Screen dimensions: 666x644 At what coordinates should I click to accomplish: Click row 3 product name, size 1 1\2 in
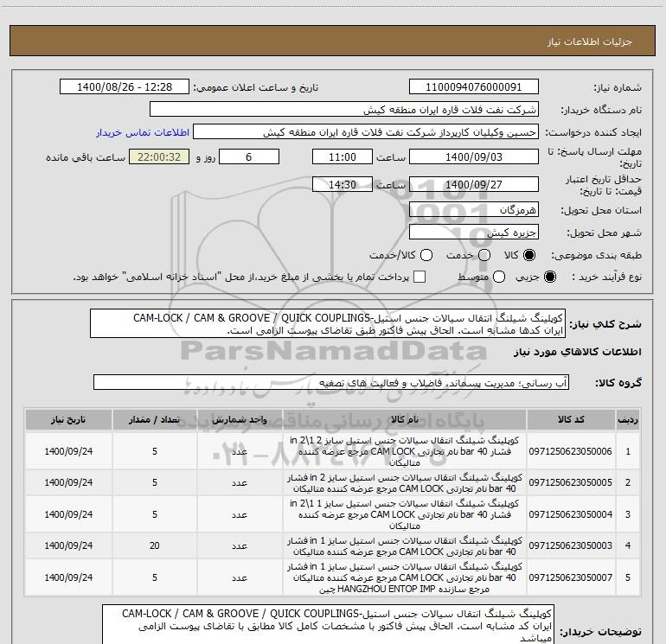coord(405,514)
